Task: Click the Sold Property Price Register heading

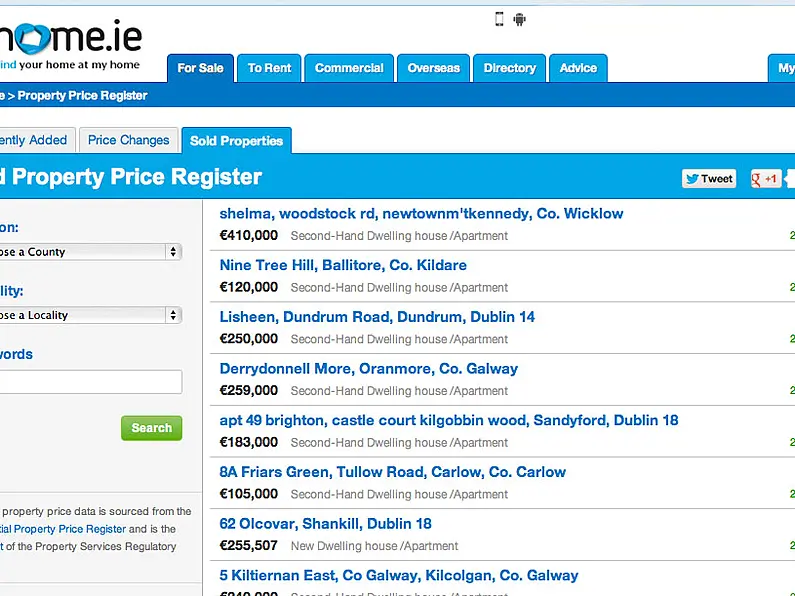Action: (131, 177)
